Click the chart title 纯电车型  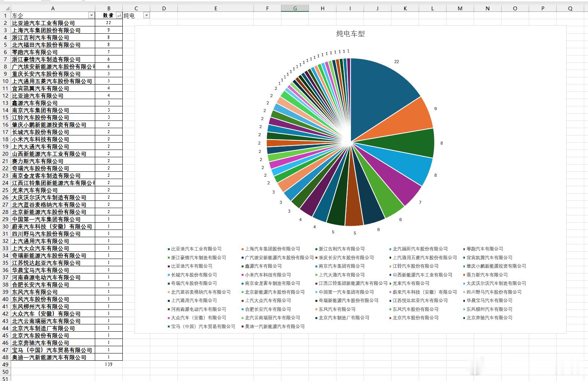coord(351,34)
